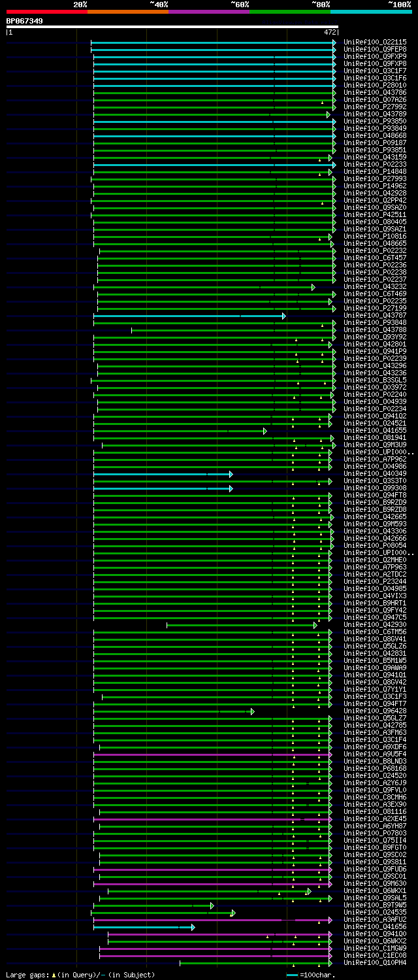Screen dimensions: 418x980
Task: Open the UniRef100_Q43789 hit label
Action: point(375,114)
